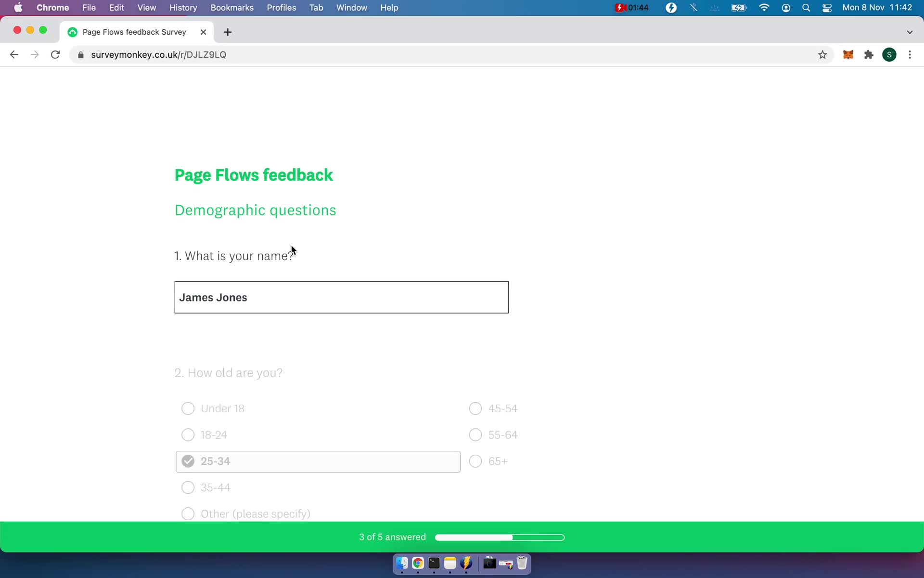The image size is (924, 578).
Task: Click the battery charging icon in menu bar
Action: click(739, 7)
